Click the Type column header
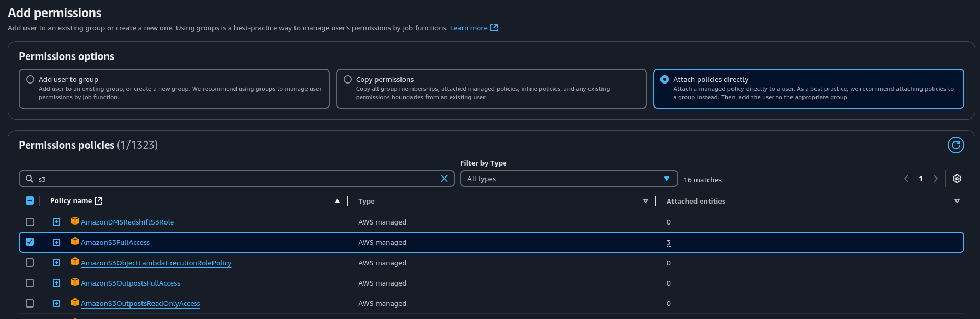The height and width of the screenshot is (319, 980). coord(367,201)
